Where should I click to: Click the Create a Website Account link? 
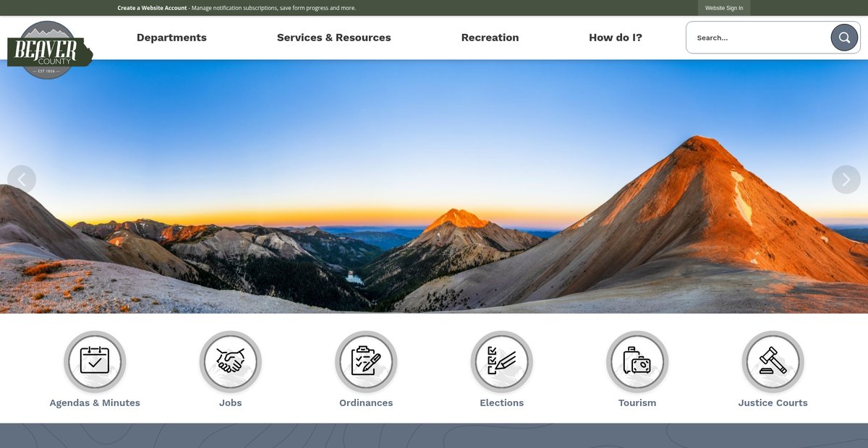tap(152, 8)
